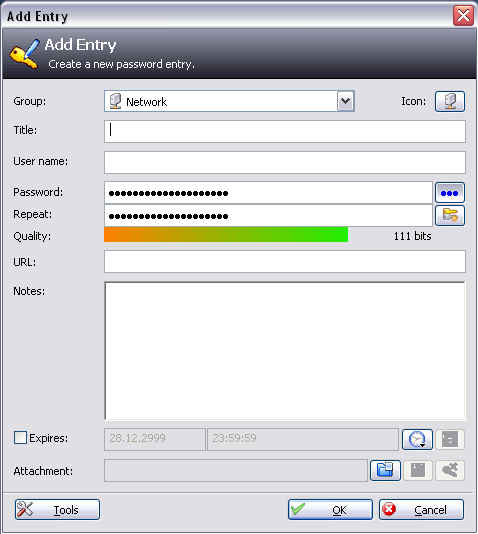Focus the URL text field
The height and width of the screenshot is (534, 478).
[x=285, y=262]
